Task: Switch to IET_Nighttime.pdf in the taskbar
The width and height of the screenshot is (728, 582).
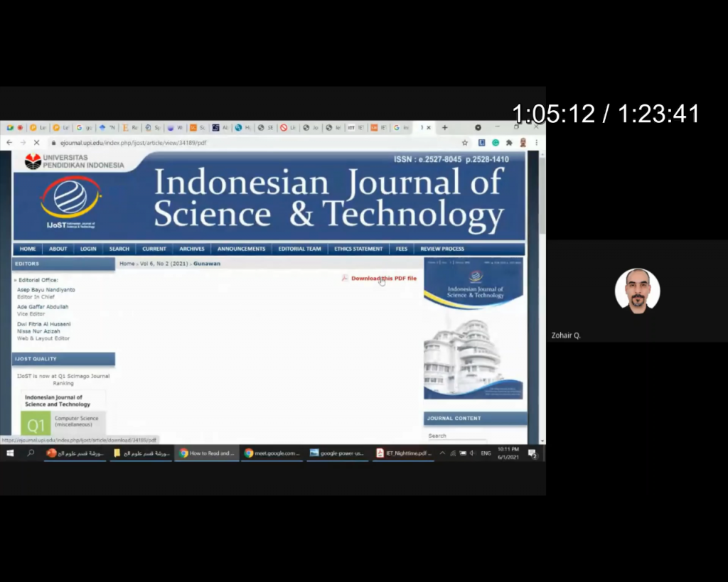Action: click(403, 453)
